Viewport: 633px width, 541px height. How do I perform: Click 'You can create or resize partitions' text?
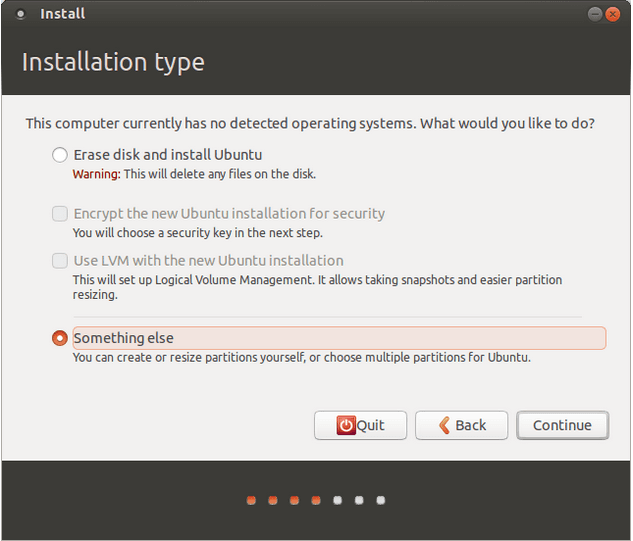(302, 358)
